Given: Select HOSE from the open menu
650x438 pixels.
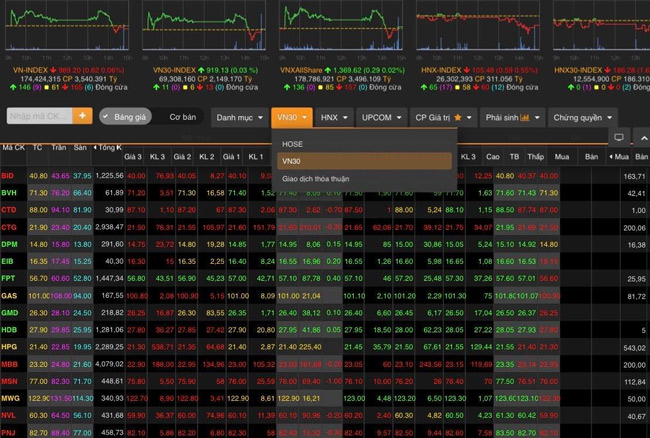Looking at the screenshot, I should [x=293, y=144].
